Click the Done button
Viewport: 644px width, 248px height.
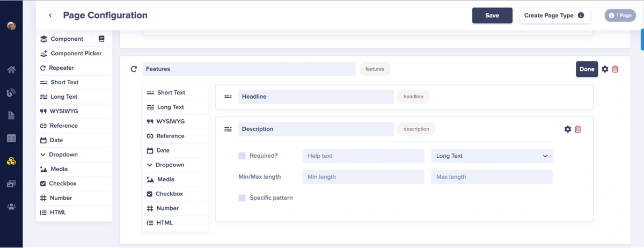tap(587, 69)
